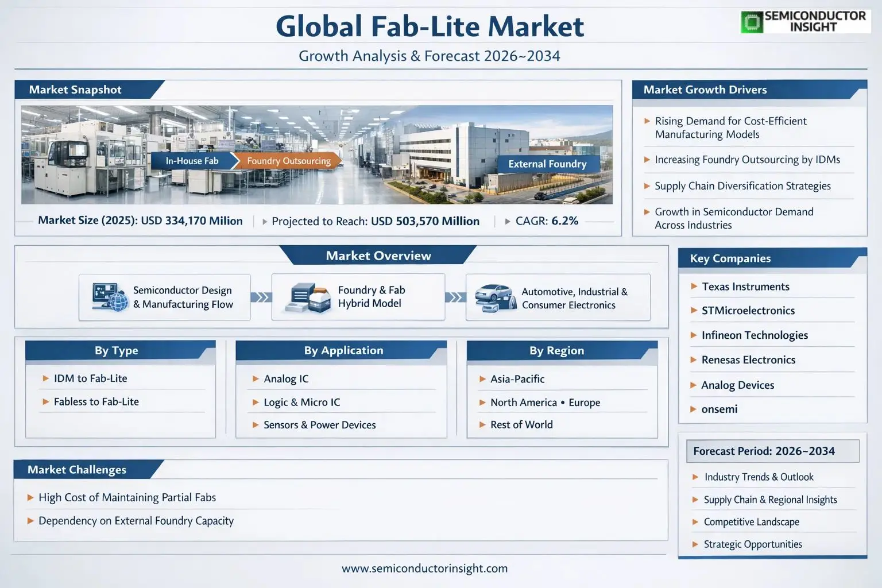Click Sensors & Power Devices item

pos(319,425)
